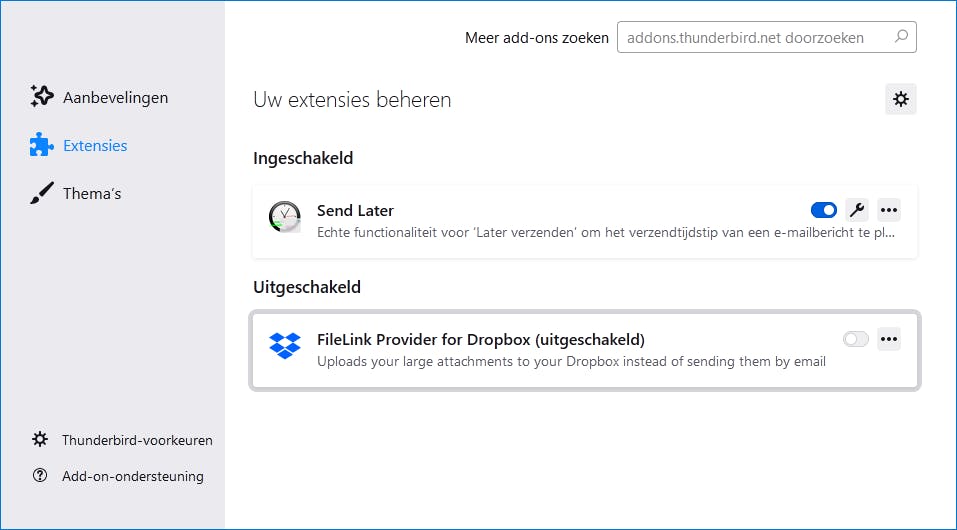The width and height of the screenshot is (957, 530).
Task: Open Thunderbird-voorkeuren
Action: 137,440
